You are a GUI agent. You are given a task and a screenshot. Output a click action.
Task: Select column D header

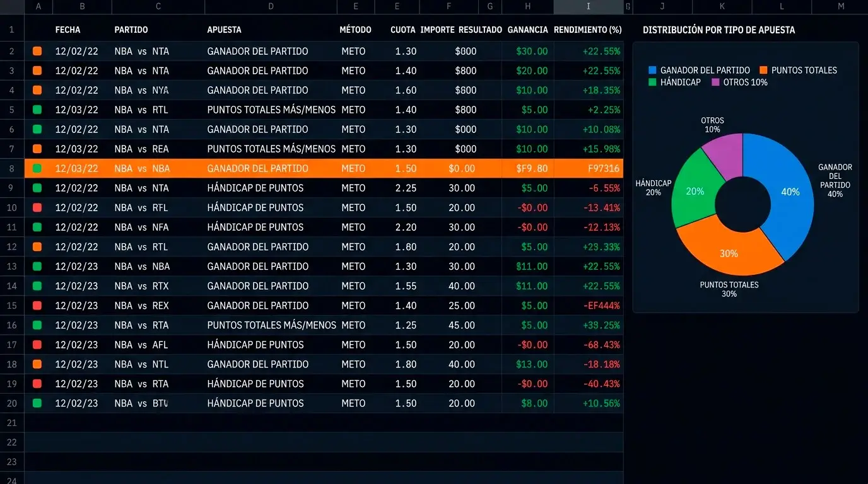(271, 6)
